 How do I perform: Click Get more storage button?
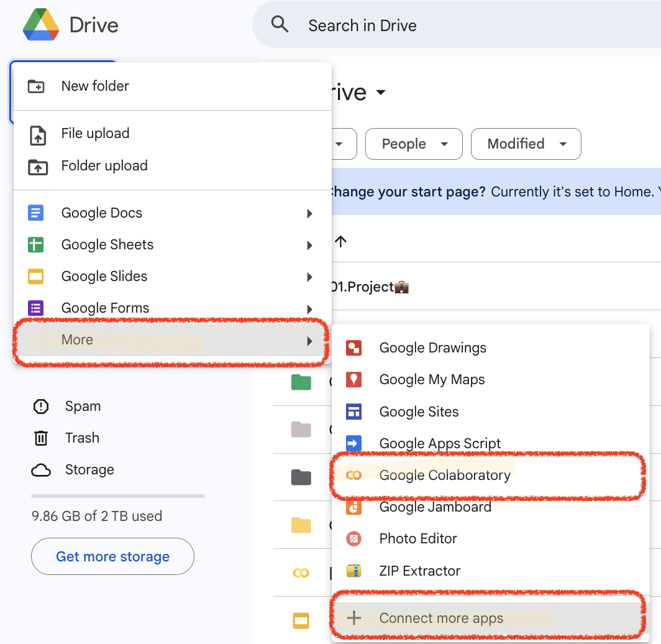112,557
